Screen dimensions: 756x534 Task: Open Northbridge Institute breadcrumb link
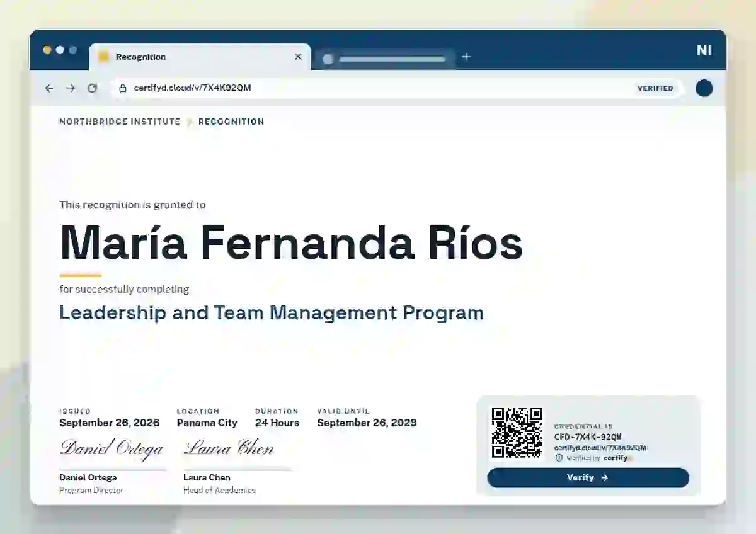point(120,122)
